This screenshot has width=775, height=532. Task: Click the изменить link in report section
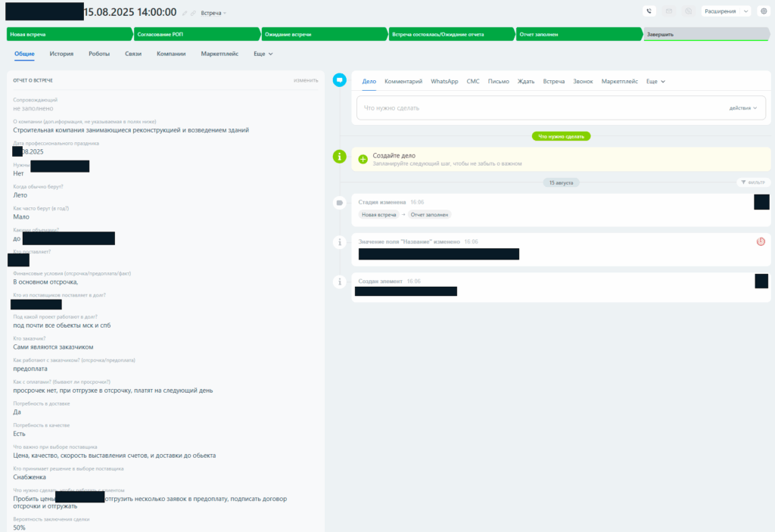pyautogui.click(x=306, y=80)
